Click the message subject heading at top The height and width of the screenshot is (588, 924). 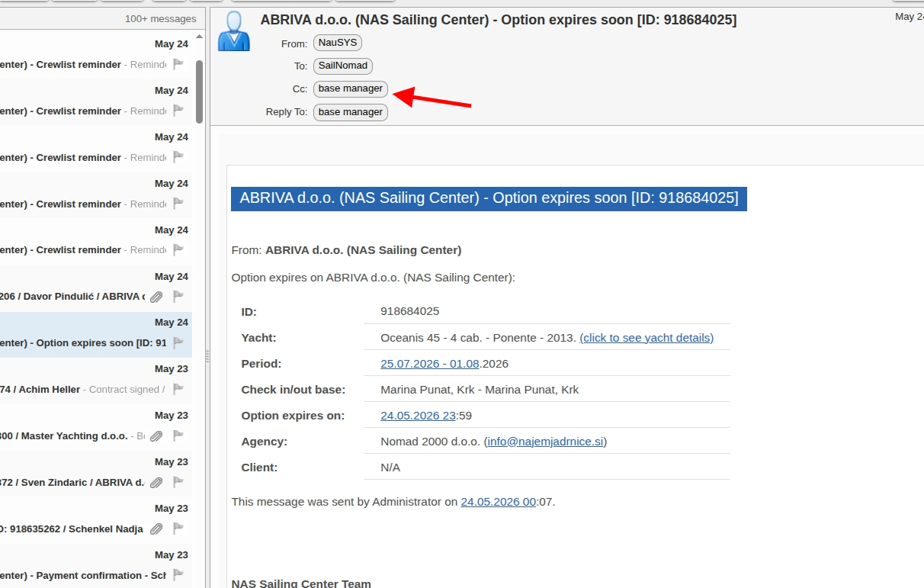coord(499,20)
